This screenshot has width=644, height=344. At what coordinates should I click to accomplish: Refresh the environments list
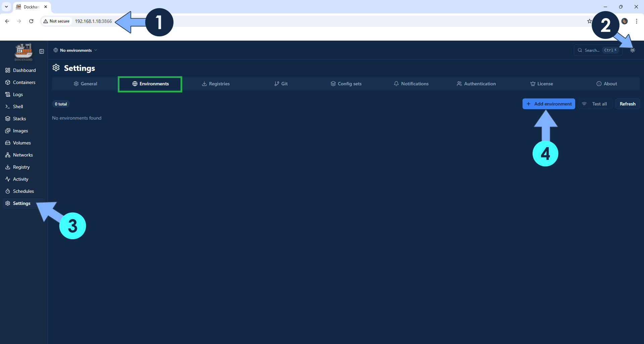click(x=627, y=104)
